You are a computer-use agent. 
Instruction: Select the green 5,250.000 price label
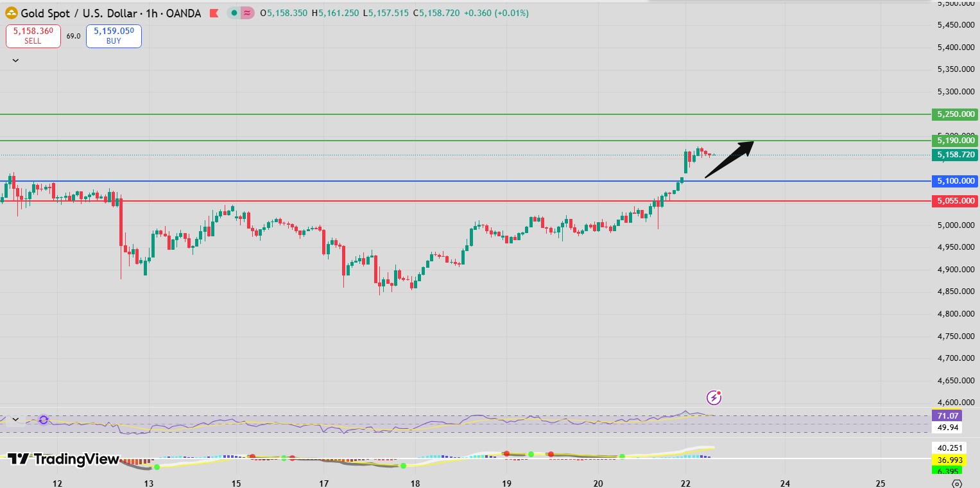[x=955, y=114]
